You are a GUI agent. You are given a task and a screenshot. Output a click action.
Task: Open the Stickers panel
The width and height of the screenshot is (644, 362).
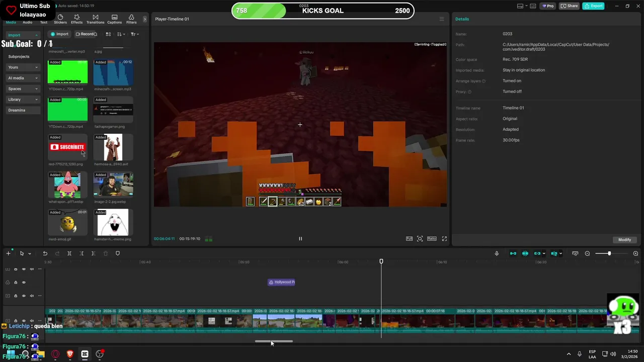[60, 19]
